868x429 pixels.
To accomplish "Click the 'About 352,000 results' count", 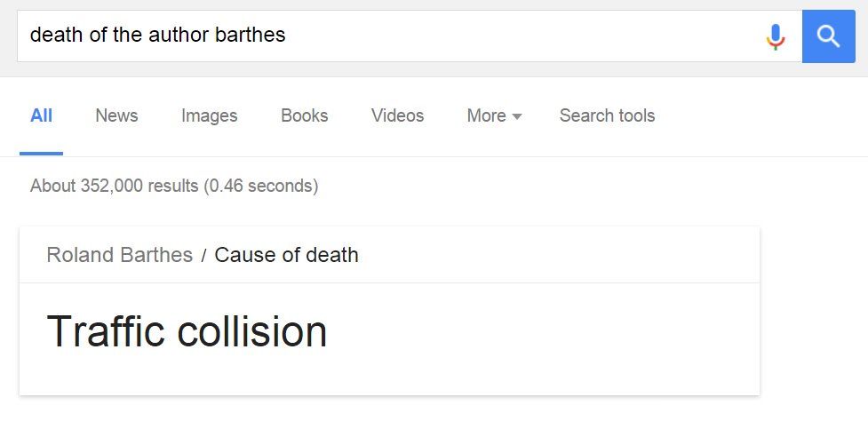I will [x=114, y=186].
